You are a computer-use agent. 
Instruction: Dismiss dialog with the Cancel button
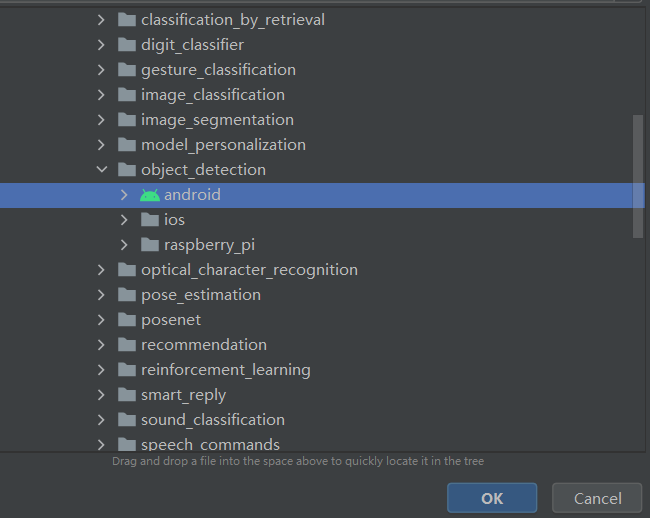597,498
